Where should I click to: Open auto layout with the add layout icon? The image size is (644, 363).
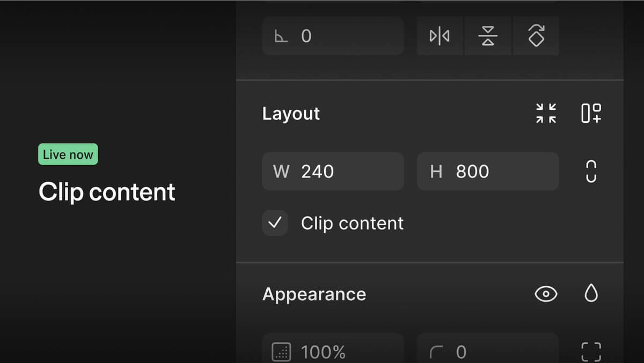tap(590, 113)
